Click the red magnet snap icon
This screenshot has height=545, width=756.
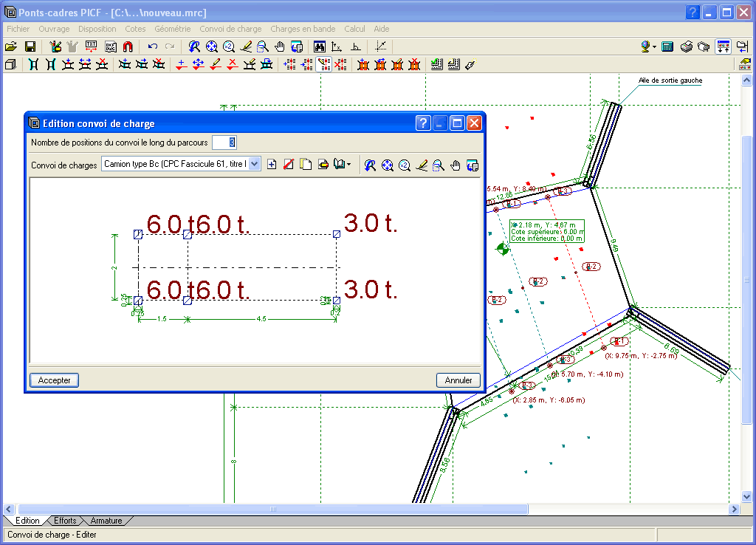click(127, 47)
